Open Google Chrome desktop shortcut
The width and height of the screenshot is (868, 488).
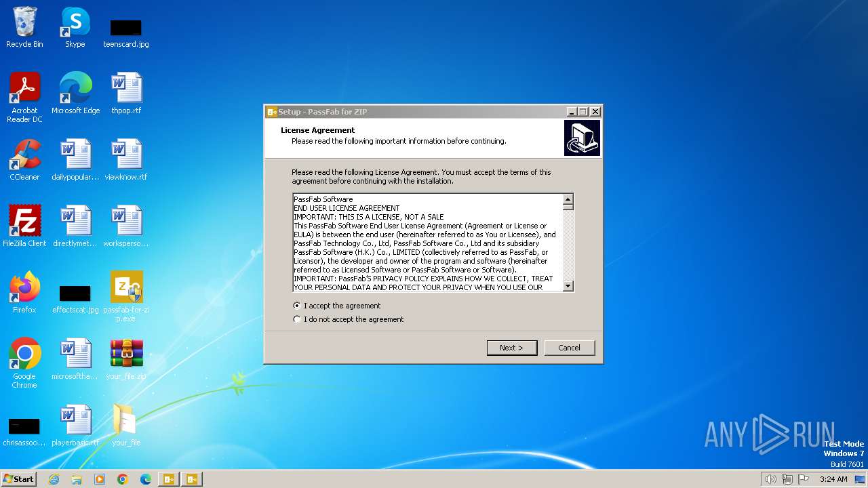24,363
